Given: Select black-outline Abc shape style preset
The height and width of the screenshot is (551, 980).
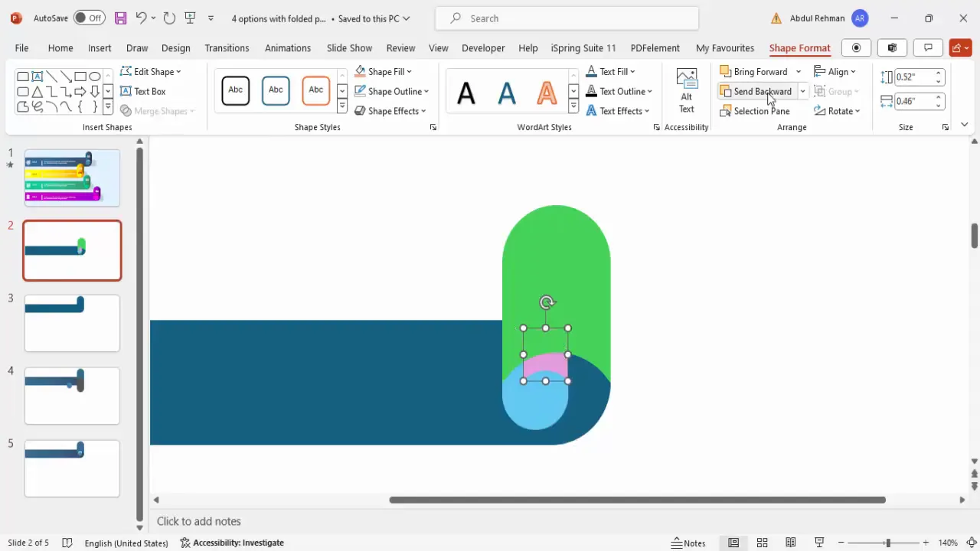Looking at the screenshot, I should pyautogui.click(x=236, y=90).
